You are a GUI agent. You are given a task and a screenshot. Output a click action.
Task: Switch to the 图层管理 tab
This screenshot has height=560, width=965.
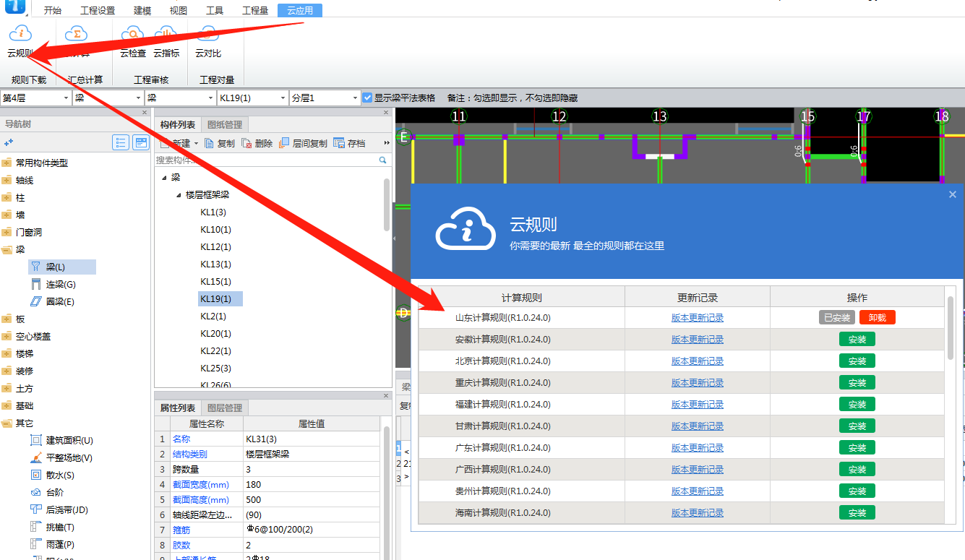225,408
